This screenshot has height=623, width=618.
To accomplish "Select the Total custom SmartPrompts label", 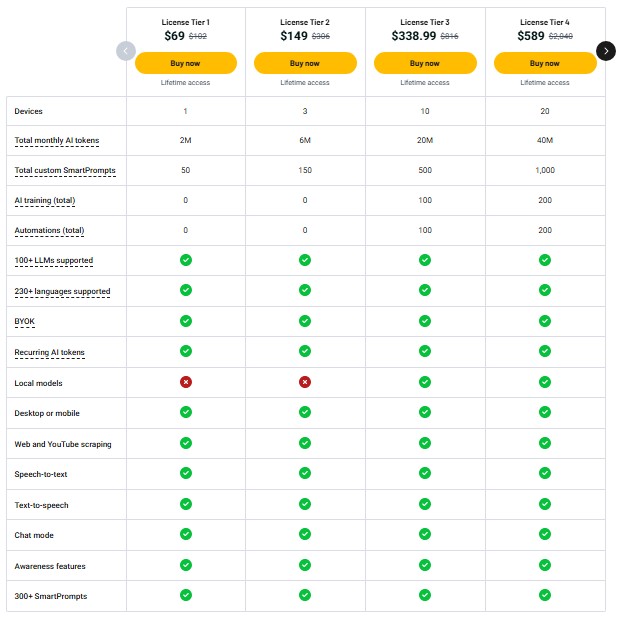I will pos(65,170).
